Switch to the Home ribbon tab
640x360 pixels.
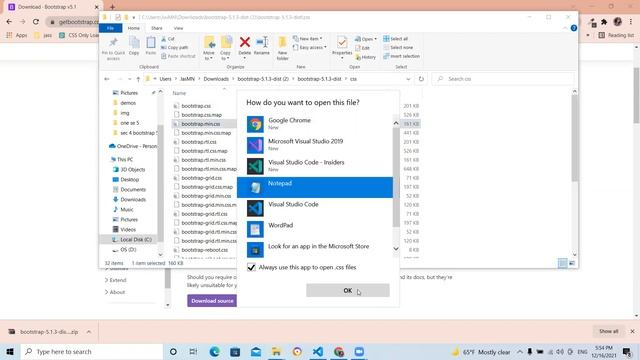(x=133, y=28)
